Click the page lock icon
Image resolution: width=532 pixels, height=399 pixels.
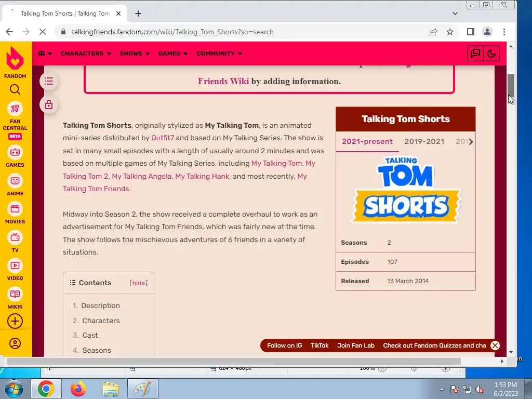point(49,104)
